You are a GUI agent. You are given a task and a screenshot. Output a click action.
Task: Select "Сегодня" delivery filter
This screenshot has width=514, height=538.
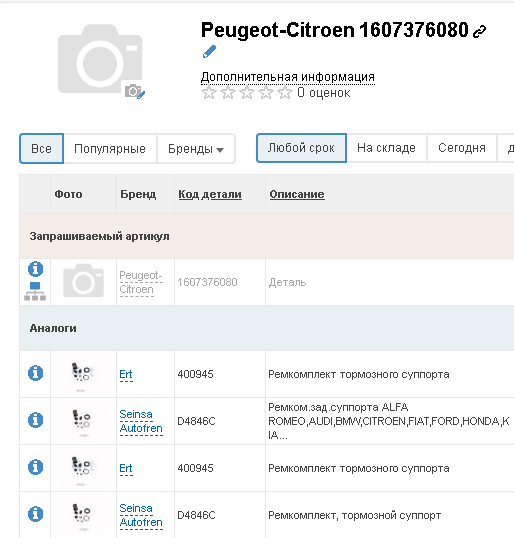462,148
